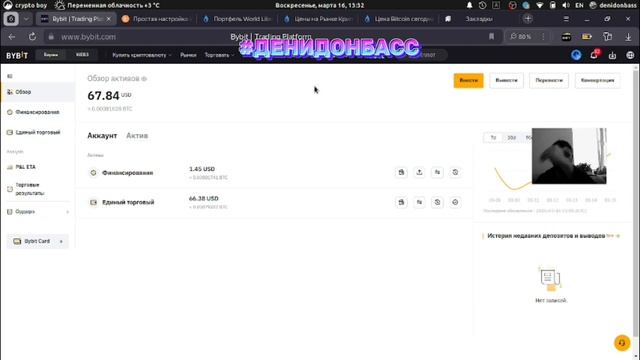Click the history clock icon in Финансирования row
The image size is (640, 360).
pyautogui.click(x=455, y=173)
